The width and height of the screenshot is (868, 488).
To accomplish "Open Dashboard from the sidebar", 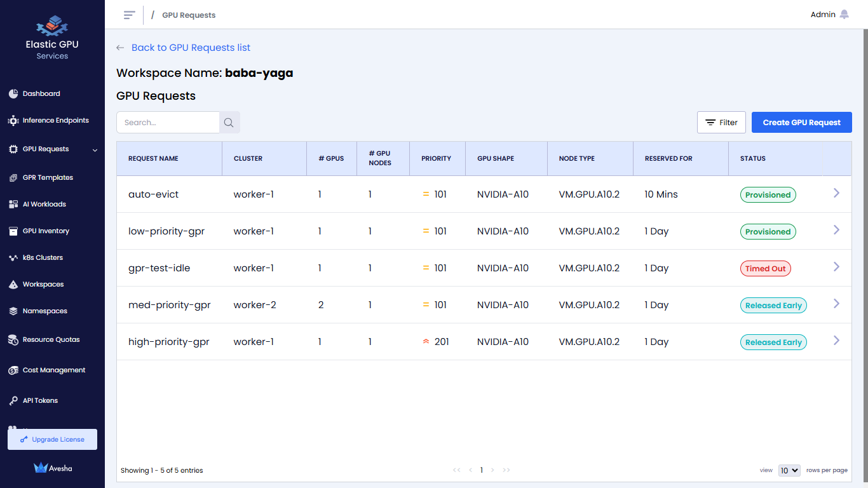I will coord(41,93).
